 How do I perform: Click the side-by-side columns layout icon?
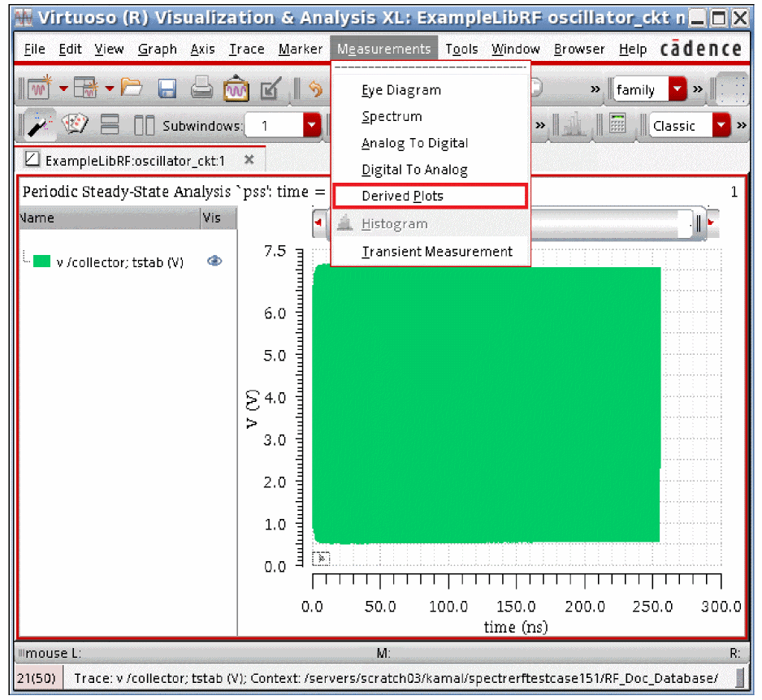tap(144, 125)
